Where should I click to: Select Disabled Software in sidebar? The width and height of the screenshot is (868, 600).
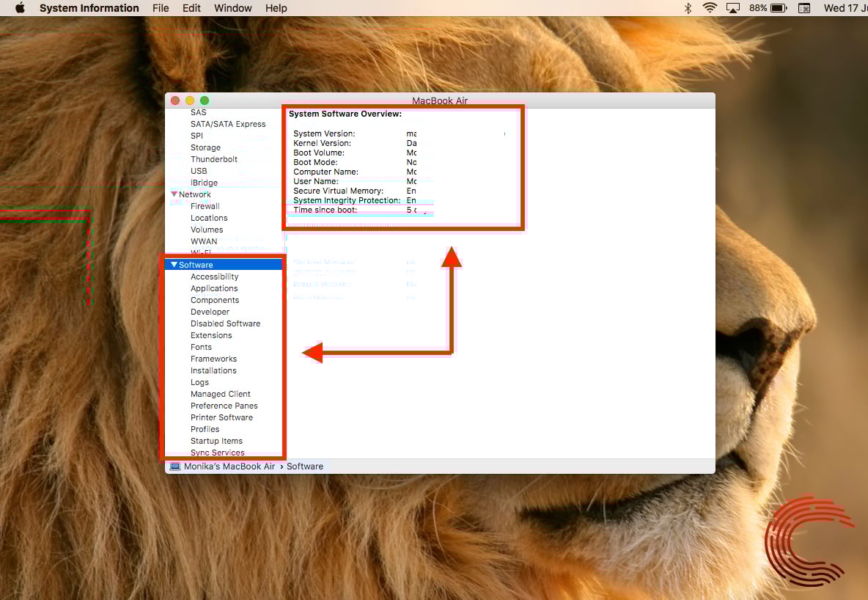click(225, 323)
